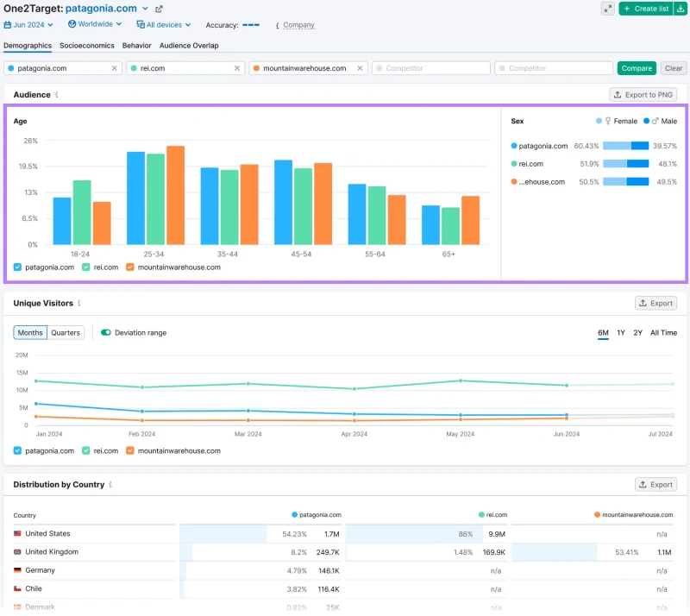Uncheck rei.com in Unique Visitors legend

pyautogui.click(x=85, y=451)
